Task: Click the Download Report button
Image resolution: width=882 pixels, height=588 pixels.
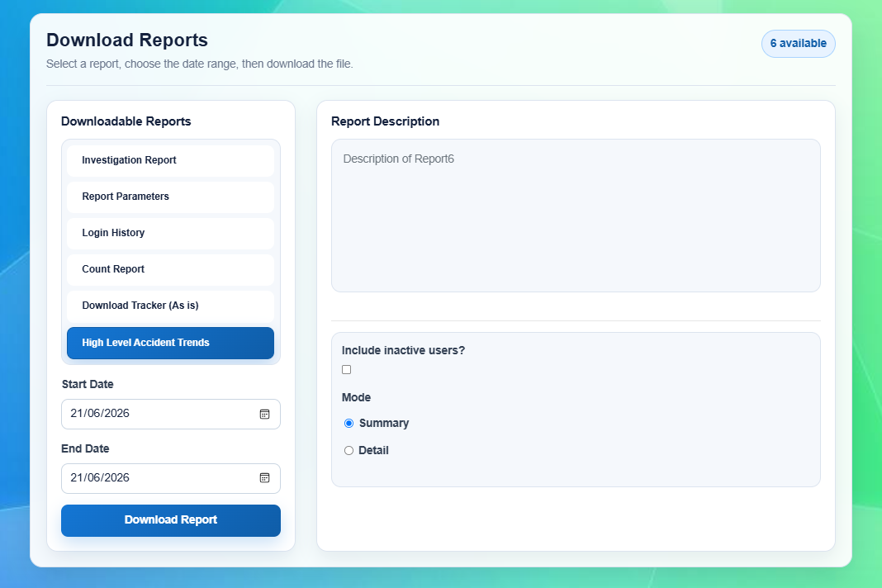Action: pyautogui.click(x=171, y=520)
